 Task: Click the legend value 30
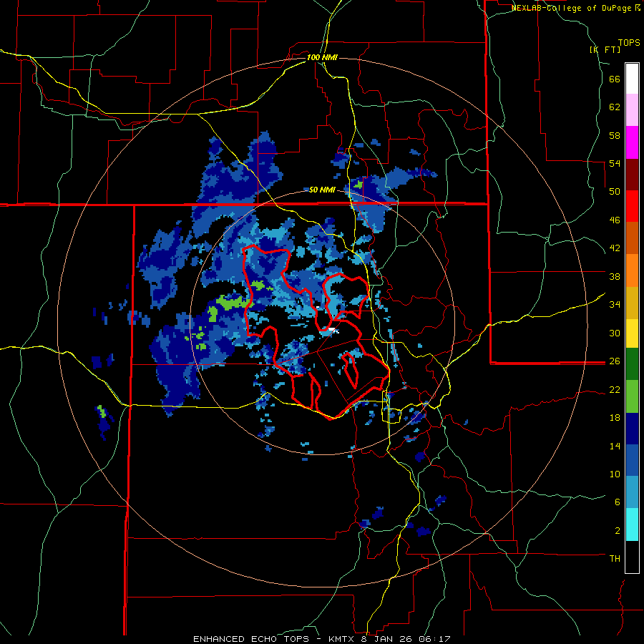(x=615, y=333)
